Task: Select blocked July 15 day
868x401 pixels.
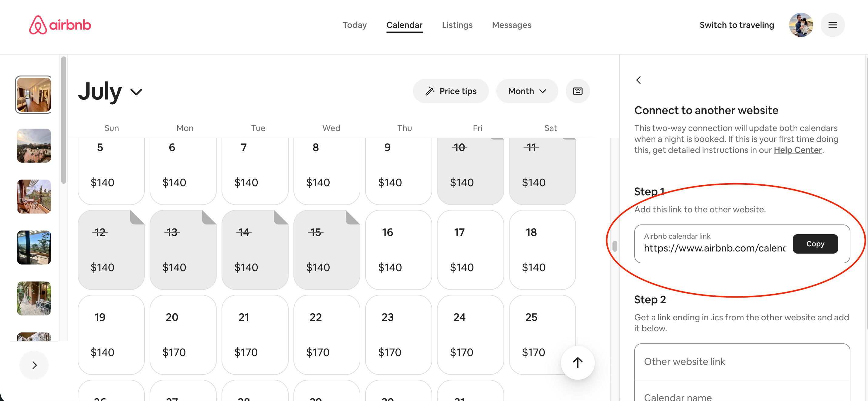Action: click(x=327, y=250)
